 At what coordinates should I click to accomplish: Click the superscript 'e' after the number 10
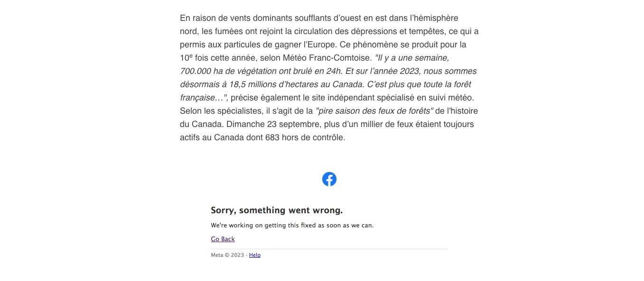191,56
